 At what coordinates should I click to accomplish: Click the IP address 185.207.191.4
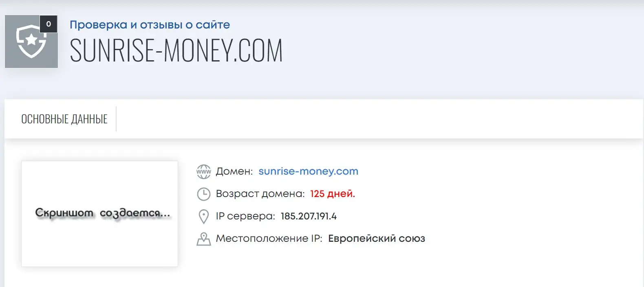(x=309, y=216)
